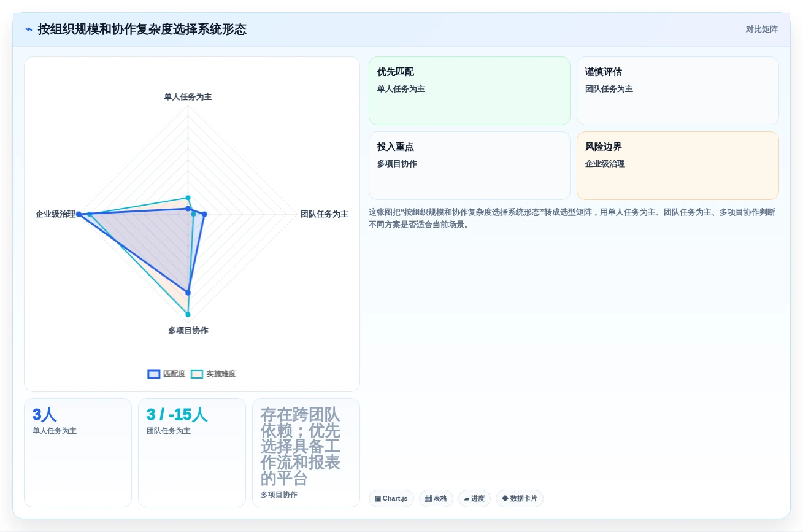
Task: Select the 谨慎评估 card
Action: pyautogui.click(x=677, y=91)
